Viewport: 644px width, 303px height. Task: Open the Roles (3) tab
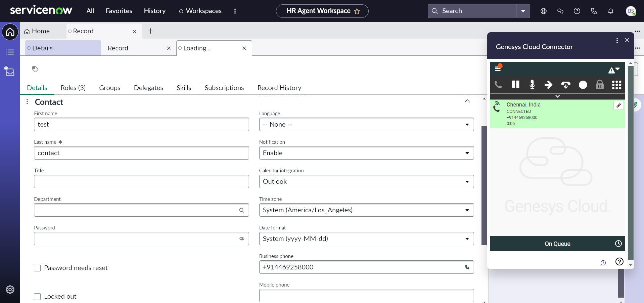click(73, 88)
